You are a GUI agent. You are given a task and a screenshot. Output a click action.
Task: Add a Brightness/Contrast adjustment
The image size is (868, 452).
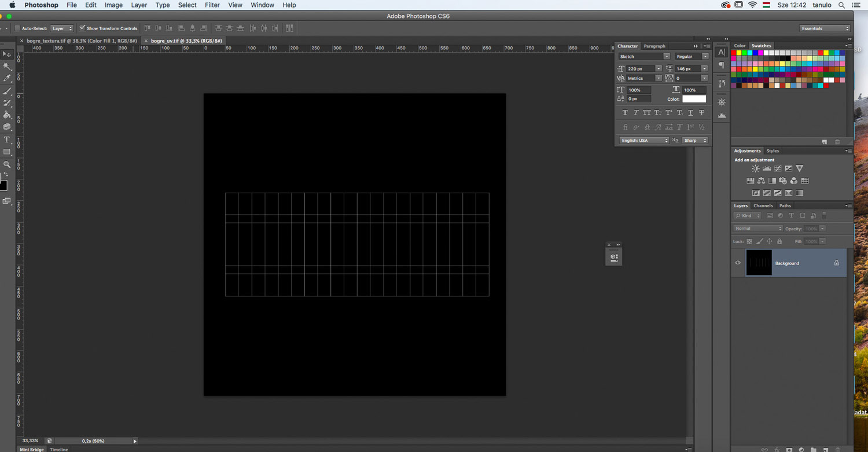(755, 168)
